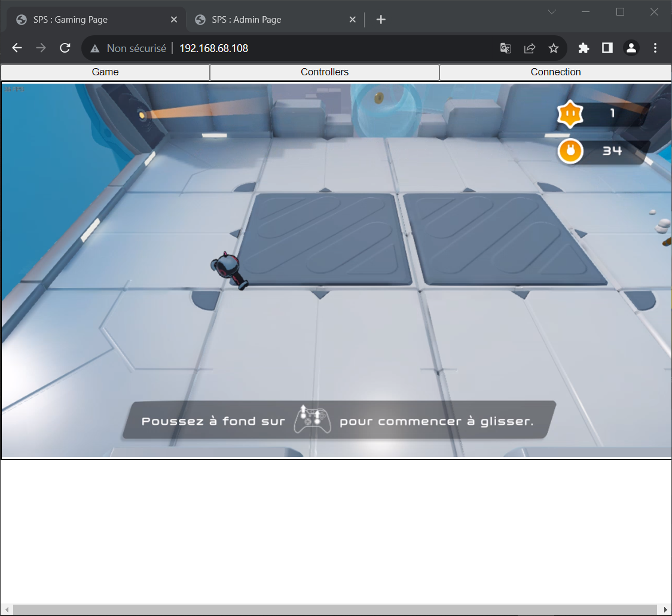Close the SPS : Gaming Page tab
This screenshot has height=616, width=672.
click(173, 19)
